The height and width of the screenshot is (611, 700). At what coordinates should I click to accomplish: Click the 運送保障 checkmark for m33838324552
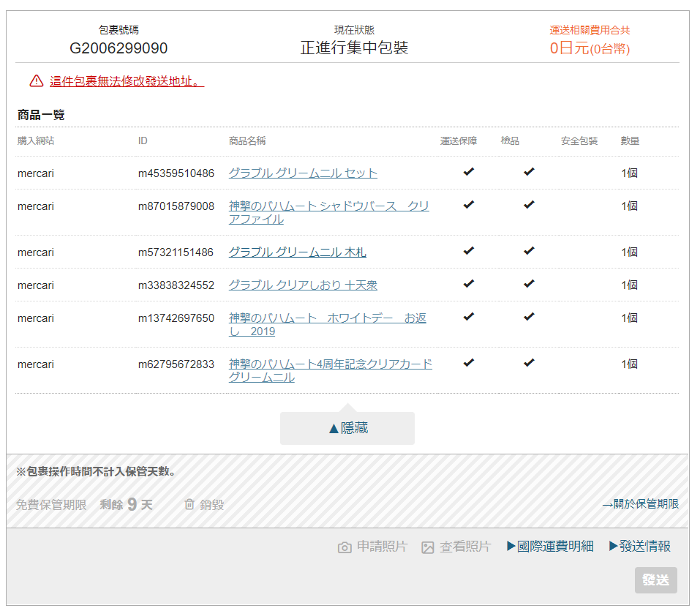tap(468, 284)
